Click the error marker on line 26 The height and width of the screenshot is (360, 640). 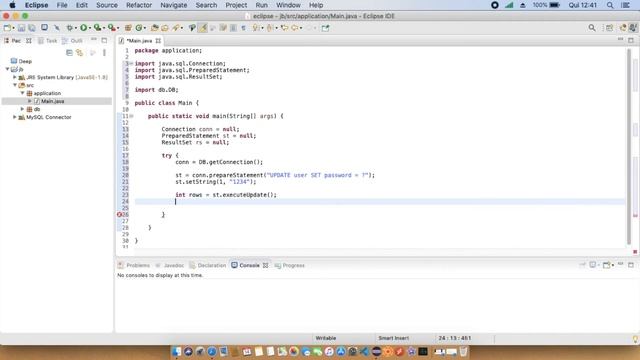pyautogui.click(x=119, y=214)
